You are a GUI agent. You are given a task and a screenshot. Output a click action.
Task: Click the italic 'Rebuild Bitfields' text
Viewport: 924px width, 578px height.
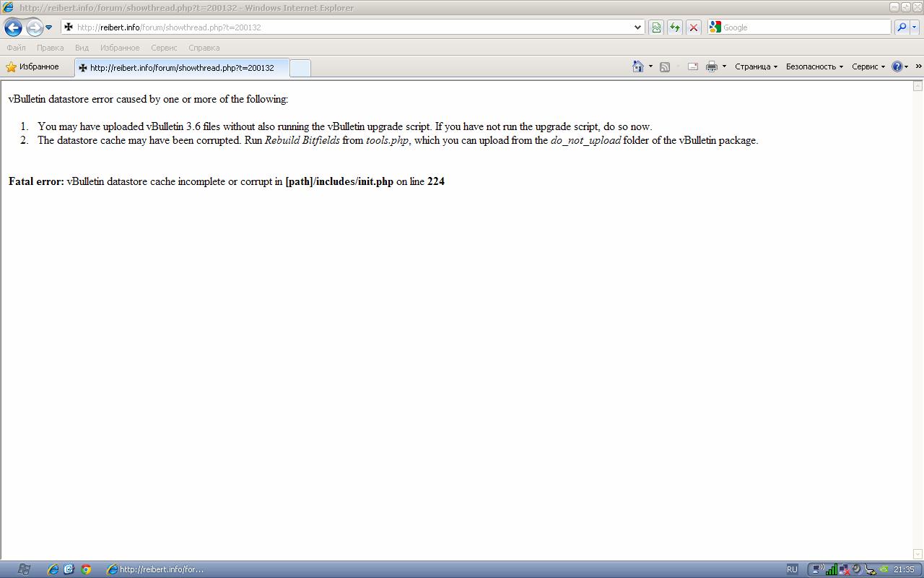click(x=302, y=140)
